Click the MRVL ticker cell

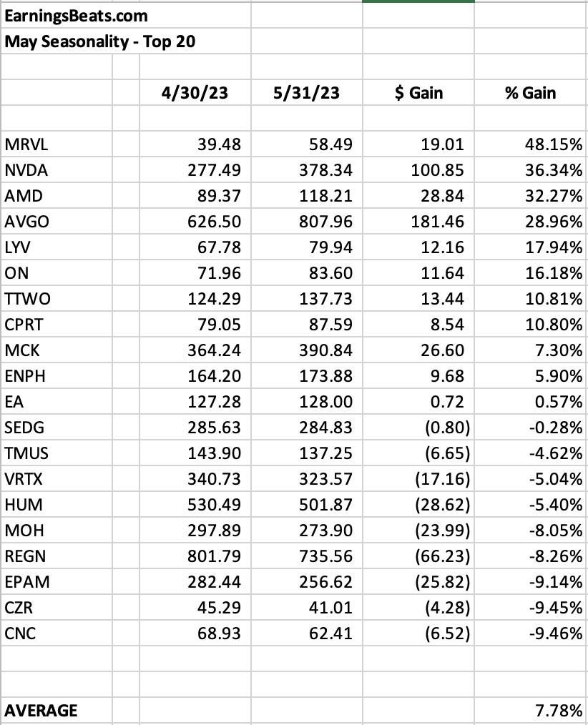(x=57, y=144)
